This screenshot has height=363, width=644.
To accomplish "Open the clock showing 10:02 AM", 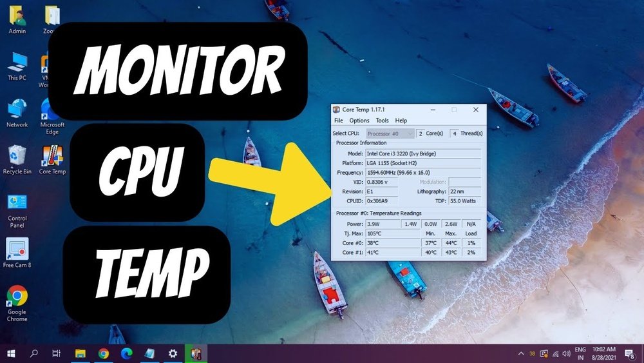I will [604, 353].
